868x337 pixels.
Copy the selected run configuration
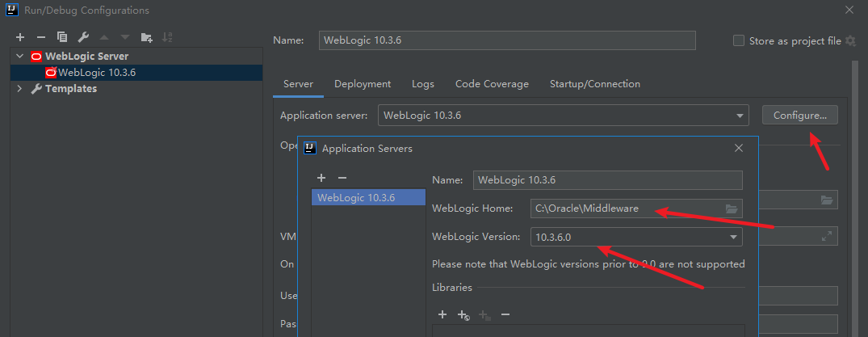coord(62,37)
